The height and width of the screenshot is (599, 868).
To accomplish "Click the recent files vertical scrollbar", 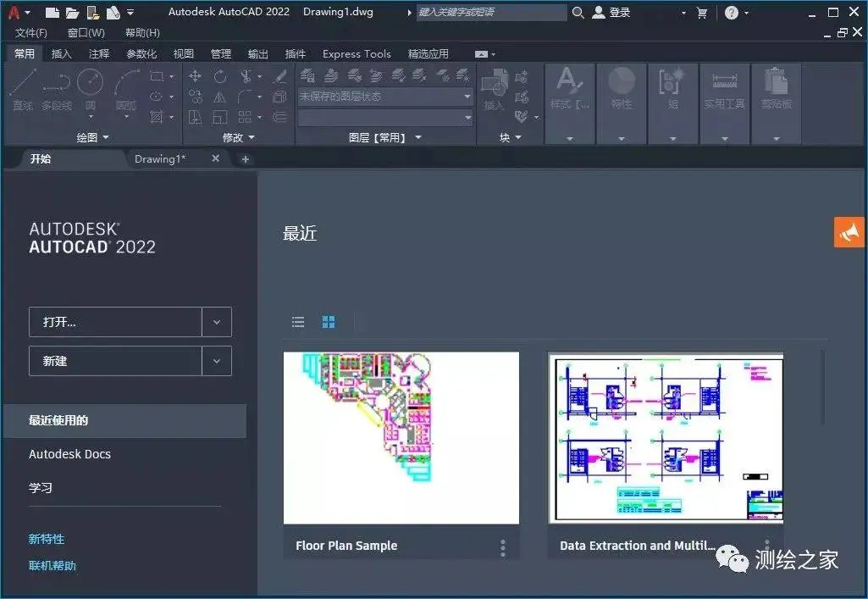I will 822,386.
